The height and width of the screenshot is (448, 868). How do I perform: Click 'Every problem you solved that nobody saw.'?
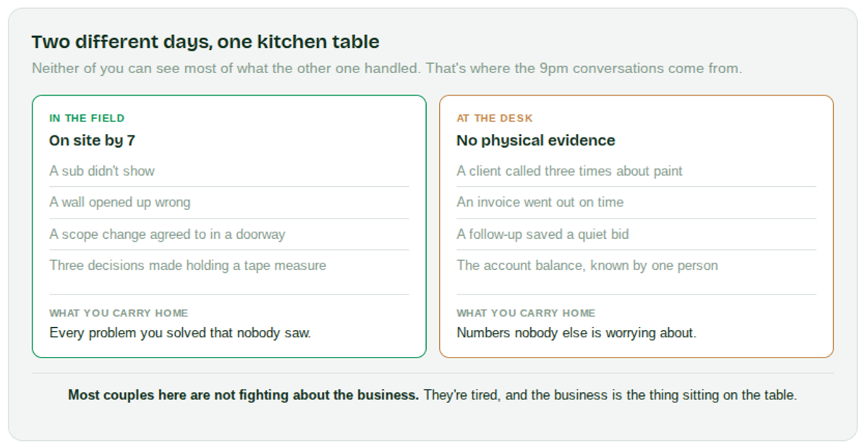[x=180, y=333]
